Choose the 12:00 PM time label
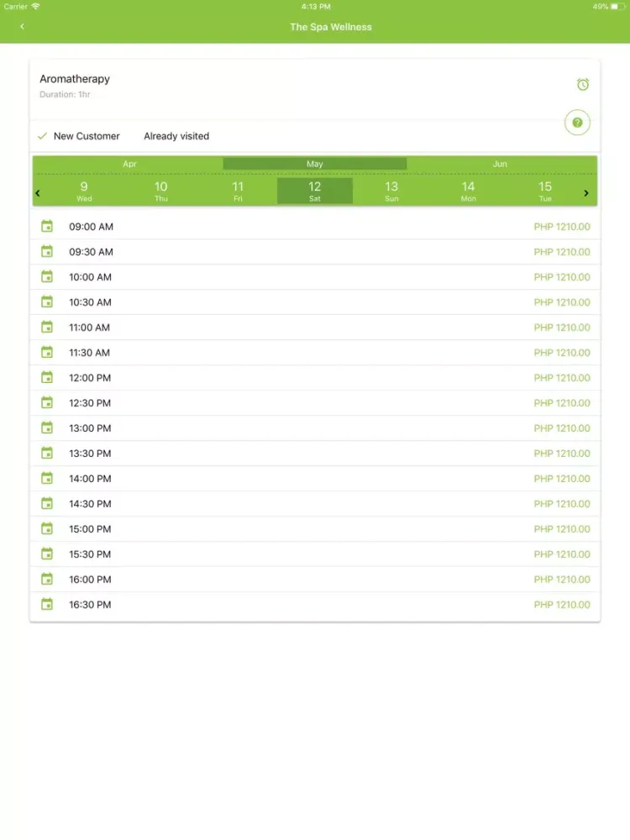630x840 pixels. tap(90, 378)
